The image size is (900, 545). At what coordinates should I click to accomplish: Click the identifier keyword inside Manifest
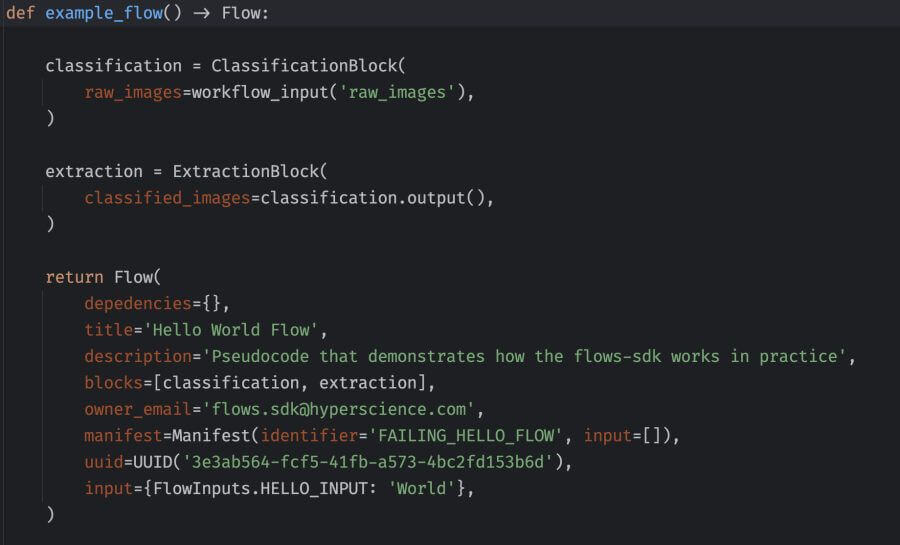tap(309, 435)
